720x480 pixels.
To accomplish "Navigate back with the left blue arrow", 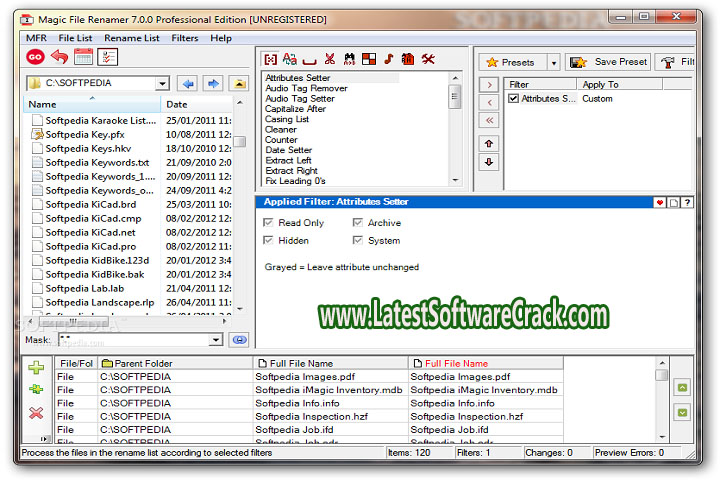I will [188, 84].
